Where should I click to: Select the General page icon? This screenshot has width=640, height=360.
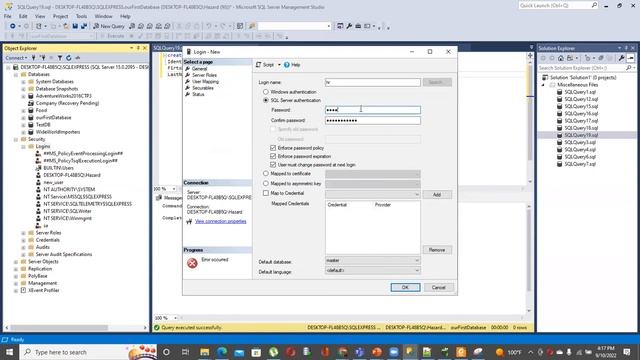(x=188, y=69)
